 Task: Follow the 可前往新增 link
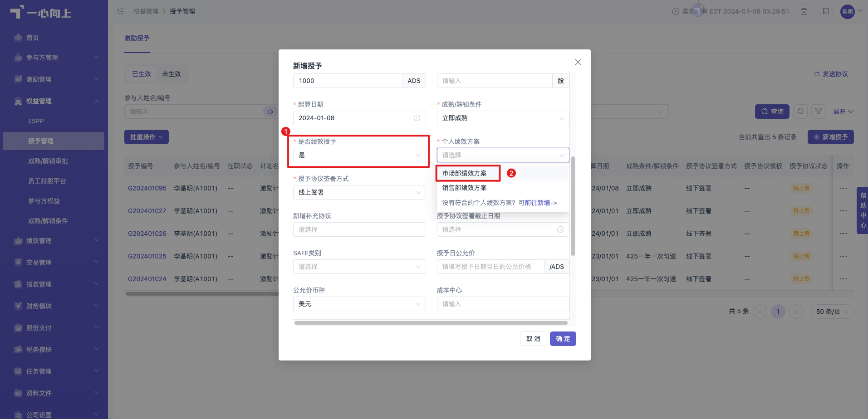pos(538,203)
